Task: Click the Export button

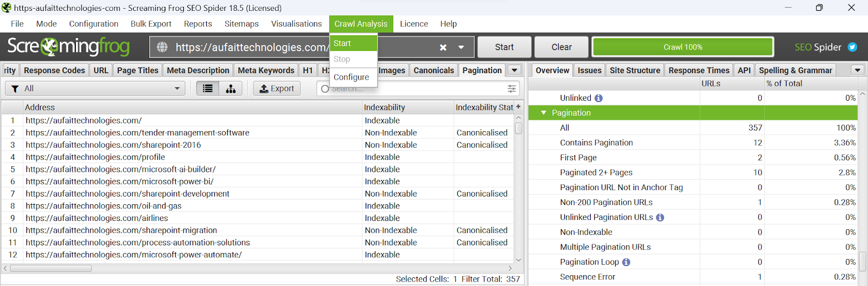Action: (277, 88)
